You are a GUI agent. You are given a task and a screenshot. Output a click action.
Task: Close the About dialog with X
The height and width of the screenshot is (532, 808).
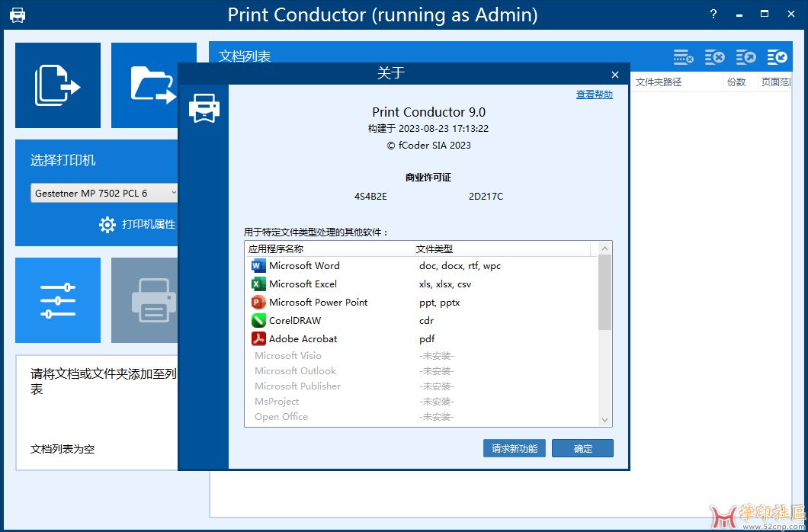point(614,75)
